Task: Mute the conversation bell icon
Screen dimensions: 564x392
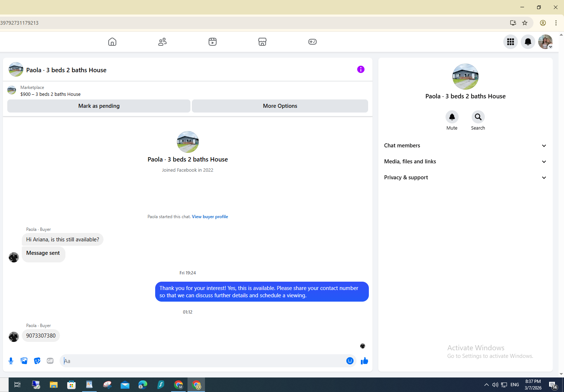Action: pos(452,117)
